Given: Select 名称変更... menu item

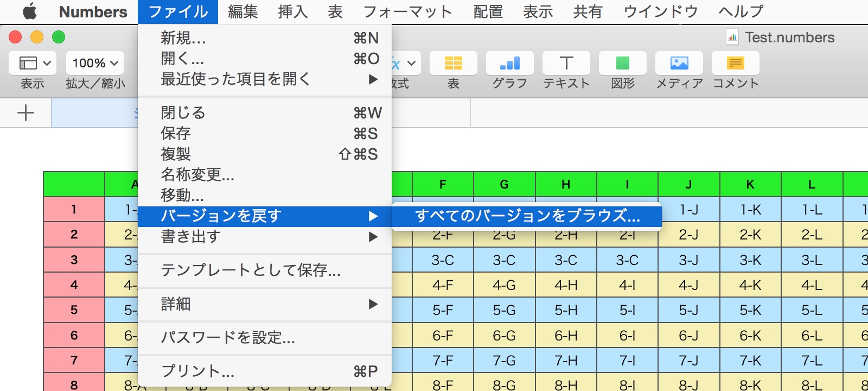Looking at the screenshot, I should pyautogui.click(x=265, y=175).
